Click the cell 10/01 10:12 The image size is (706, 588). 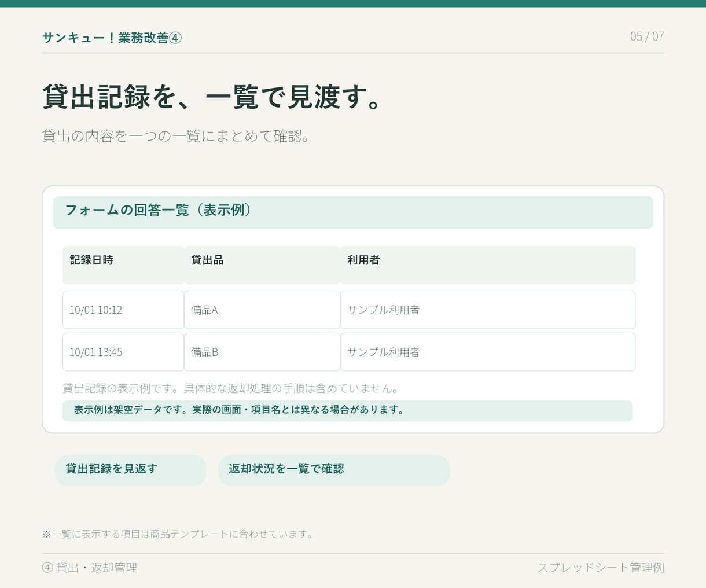point(123,310)
